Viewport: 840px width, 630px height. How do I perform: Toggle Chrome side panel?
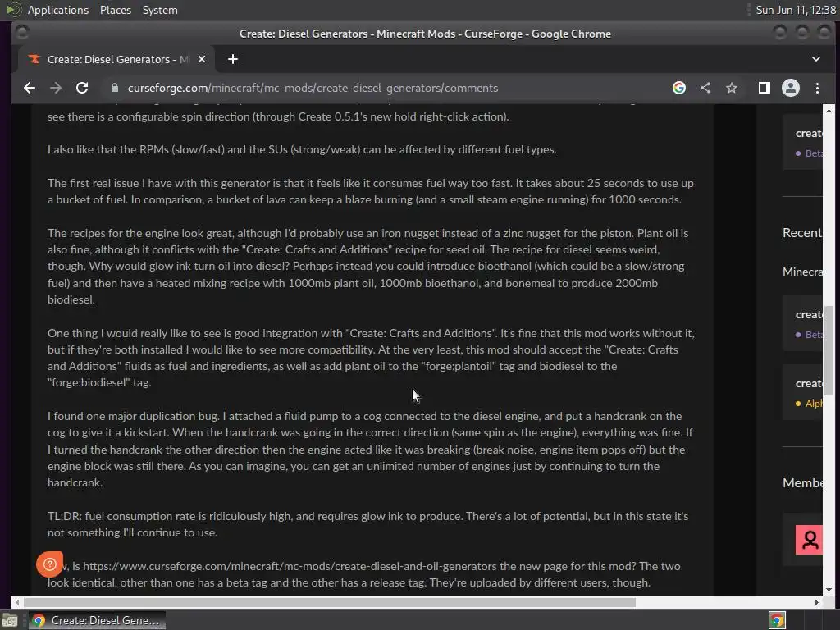765,88
